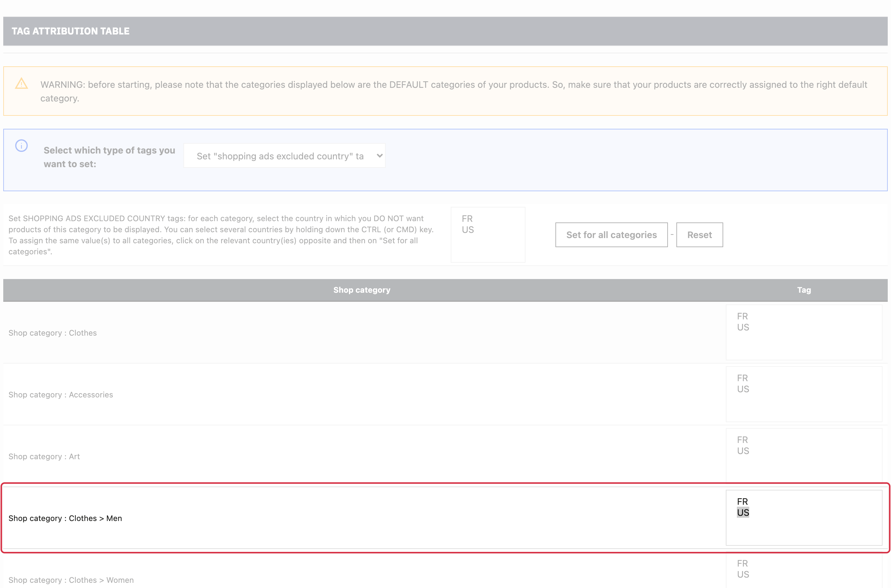Click the 'Set SHOPPING ADS EXCLUDED COUNTRY tags' instructions text

click(221, 235)
